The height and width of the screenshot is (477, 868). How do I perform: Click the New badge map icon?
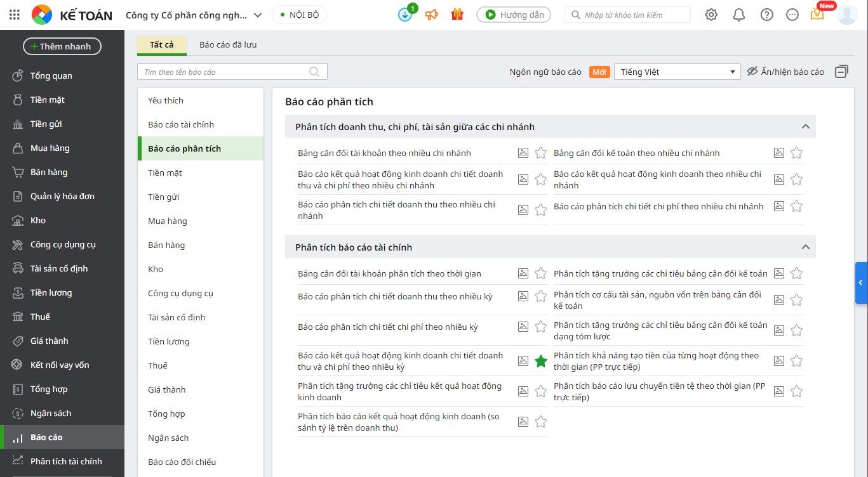(x=817, y=14)
